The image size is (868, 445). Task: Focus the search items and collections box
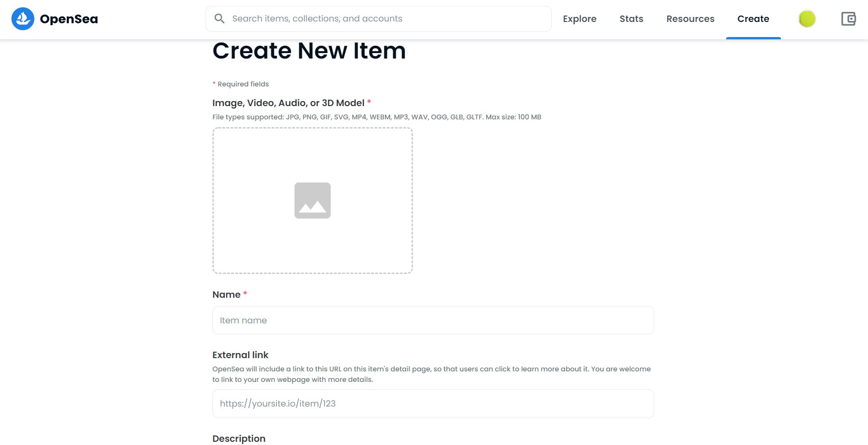tap(385, 19)
